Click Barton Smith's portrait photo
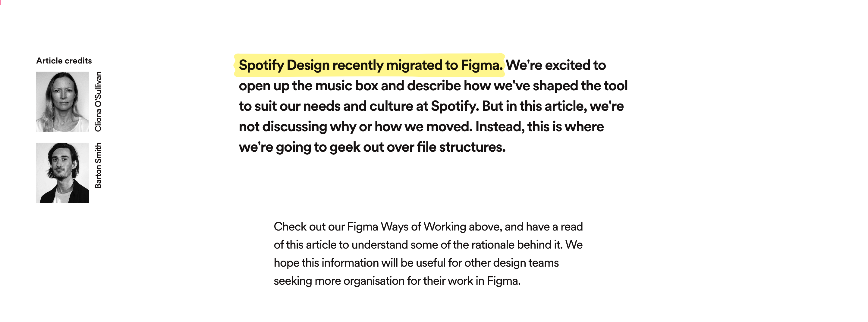The width and height of the screenshot is (868, 322). 63,173
